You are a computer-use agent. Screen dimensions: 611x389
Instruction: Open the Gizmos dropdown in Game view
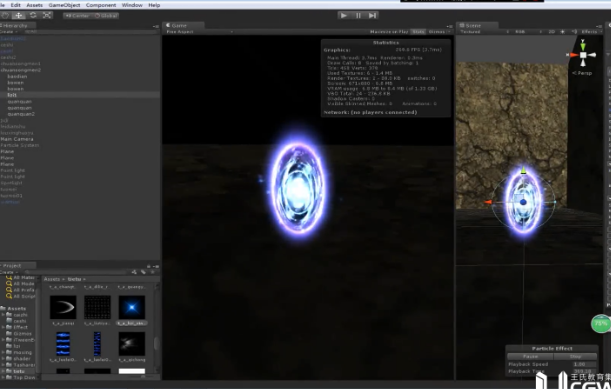coord(438,32)
